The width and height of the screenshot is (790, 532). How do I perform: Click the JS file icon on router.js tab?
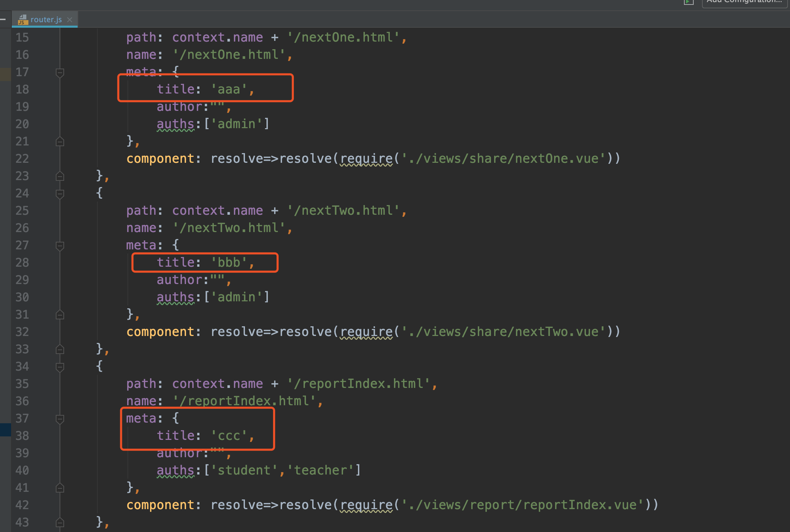tap(23, 20)
